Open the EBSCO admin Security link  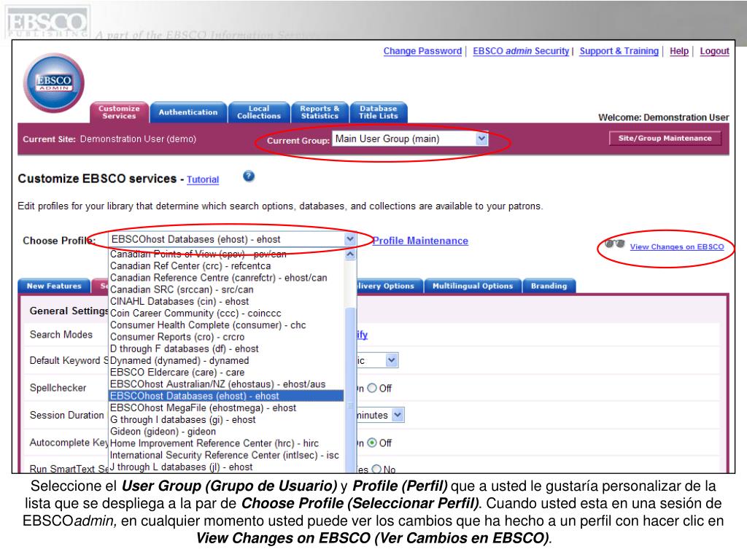pyautogui.click(x=521, y=51)
